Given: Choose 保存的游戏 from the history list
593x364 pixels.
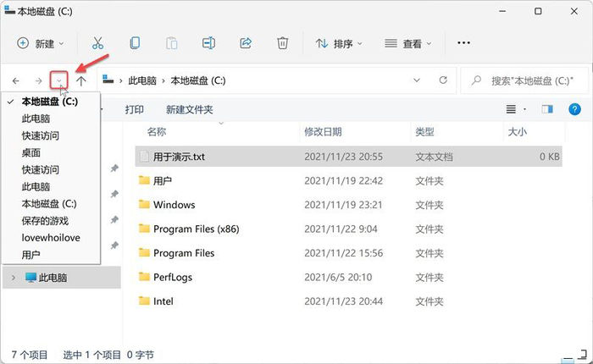Looking at the screenshot, I should [45, 220].
